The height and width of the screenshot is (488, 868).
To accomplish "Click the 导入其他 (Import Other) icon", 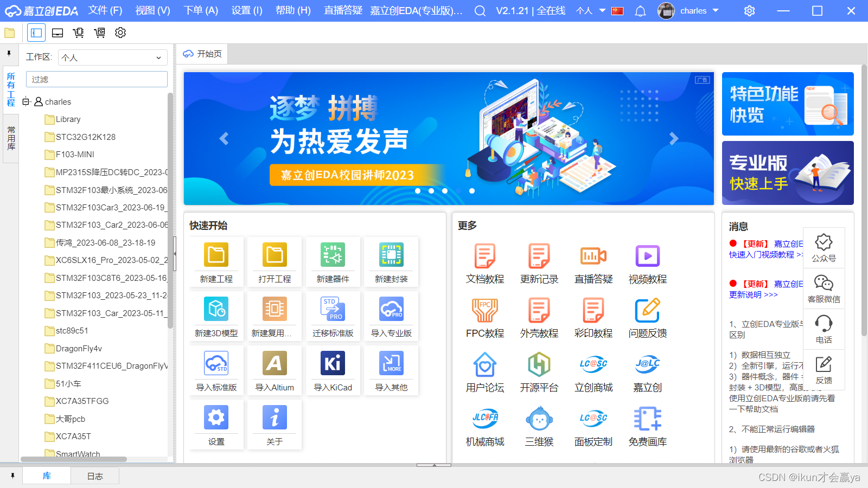I will [x=391, y=363].
